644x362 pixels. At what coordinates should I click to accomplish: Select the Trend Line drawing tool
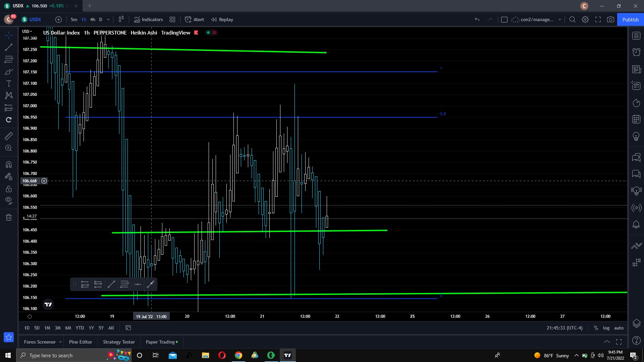pyautogui.click(x=9, y=47)
